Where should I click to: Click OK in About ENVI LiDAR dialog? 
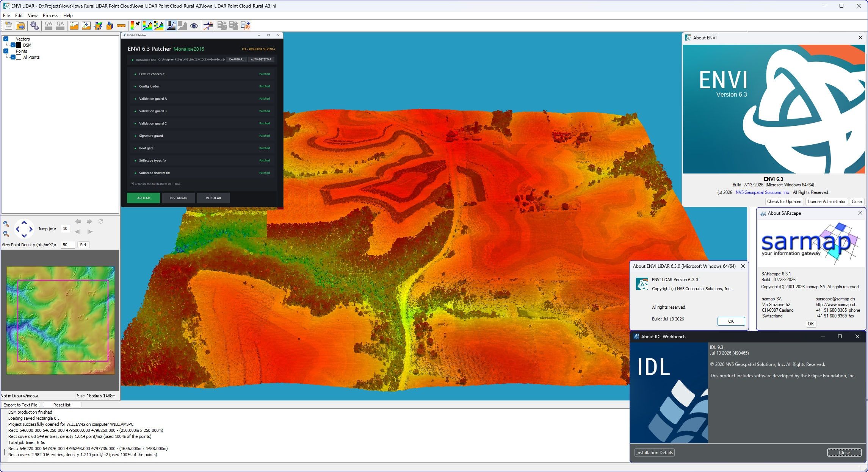(x=731, y=321)
